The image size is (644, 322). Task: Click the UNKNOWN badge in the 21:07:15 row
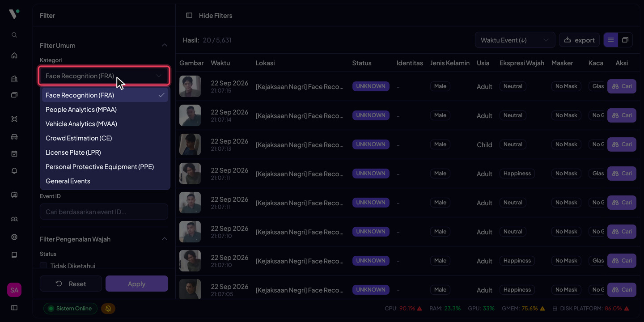(x=371, y=86)
